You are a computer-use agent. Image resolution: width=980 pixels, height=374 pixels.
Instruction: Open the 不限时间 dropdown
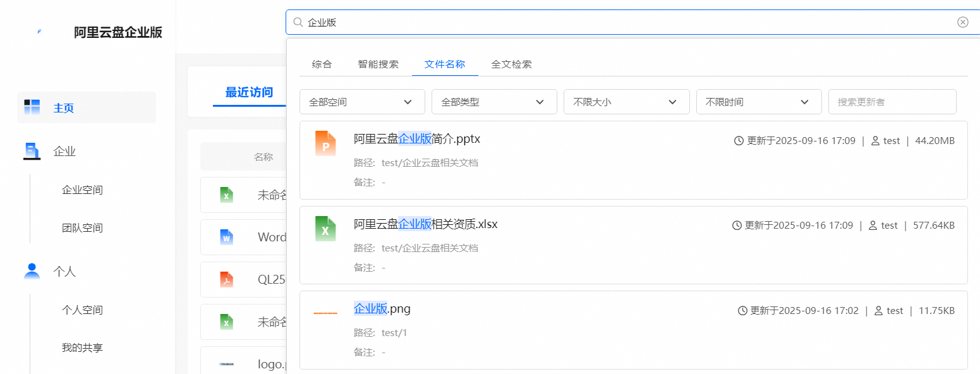click(759, 102)
